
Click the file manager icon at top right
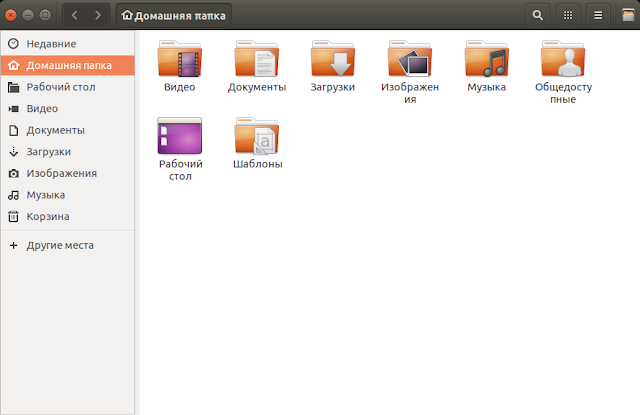pyautogui.click(x=628, y=16)
